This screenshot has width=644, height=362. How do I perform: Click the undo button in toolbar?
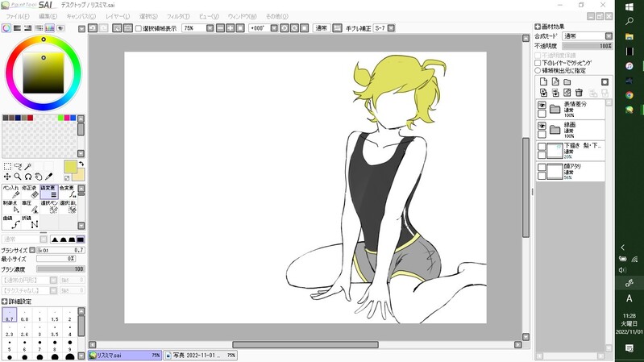coord(93,28)
